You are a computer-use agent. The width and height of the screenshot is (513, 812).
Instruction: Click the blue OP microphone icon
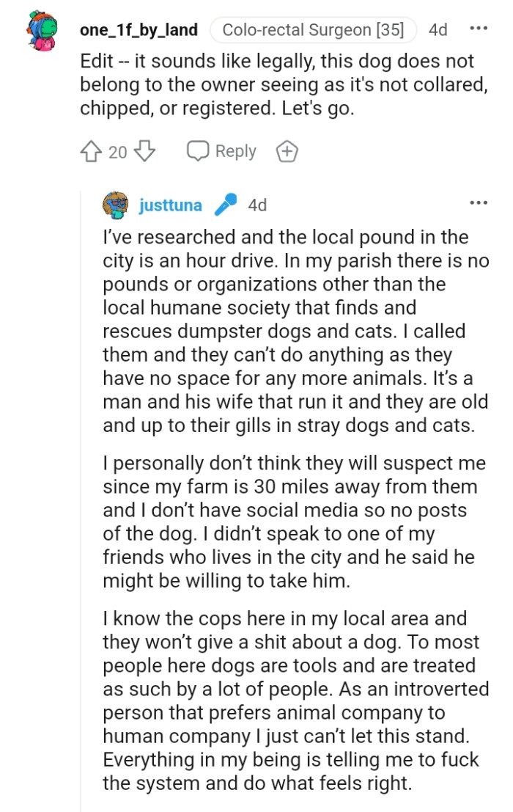point(225,205)
